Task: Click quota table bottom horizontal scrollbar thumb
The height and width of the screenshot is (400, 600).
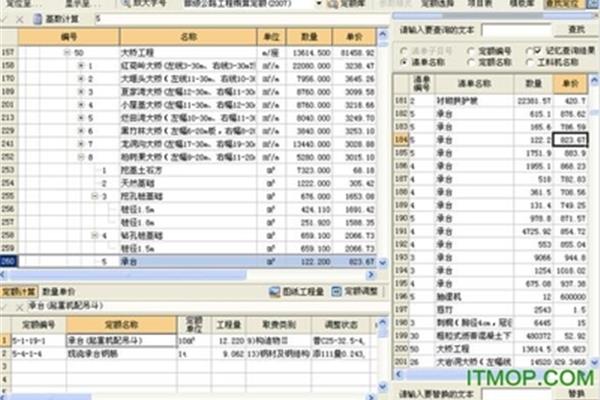Action: pyautogui.click(x=50, y=397)
